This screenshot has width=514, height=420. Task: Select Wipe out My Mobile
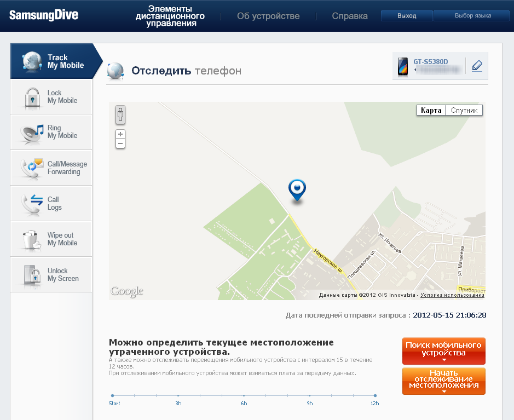51,239
